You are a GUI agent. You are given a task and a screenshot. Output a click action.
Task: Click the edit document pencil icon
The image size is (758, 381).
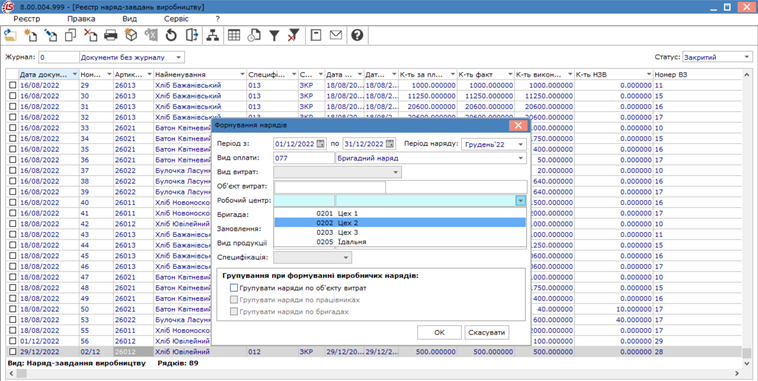[x=51, y=35]
